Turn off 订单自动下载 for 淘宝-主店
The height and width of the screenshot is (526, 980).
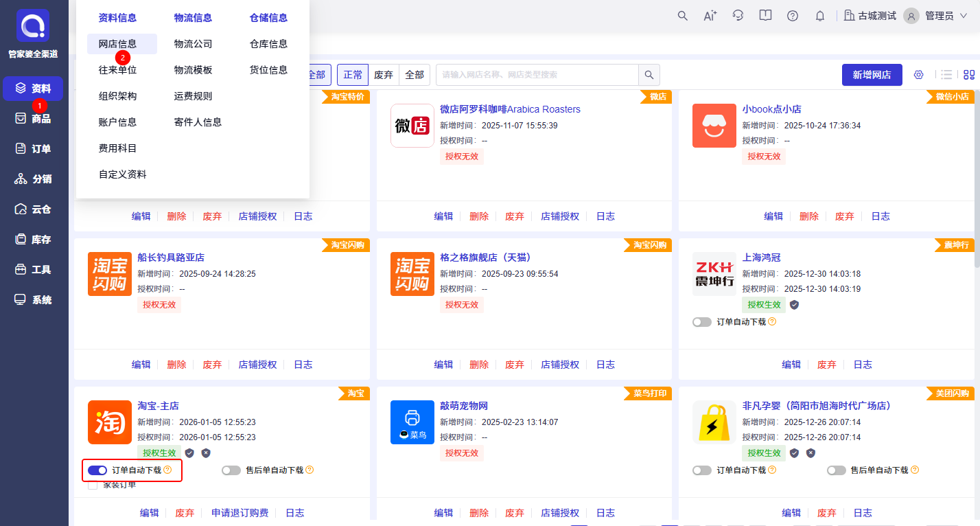pos(97,470)
